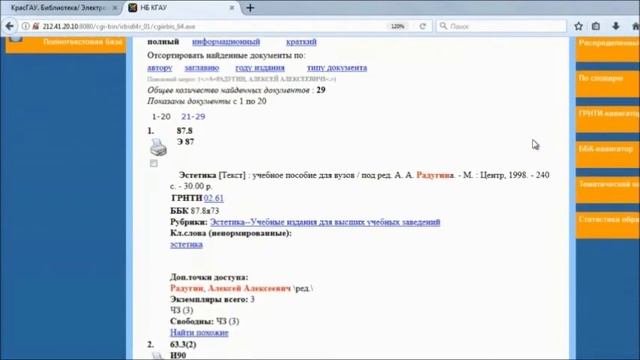Open downloads arrow icon
This screenshot has height=360, width=640.
click(616, 26)
